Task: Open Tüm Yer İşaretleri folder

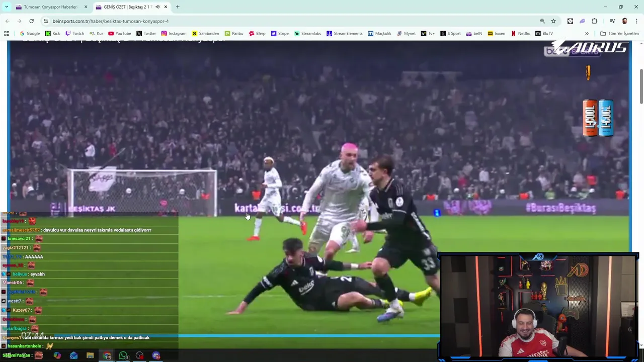Action: 619,34
